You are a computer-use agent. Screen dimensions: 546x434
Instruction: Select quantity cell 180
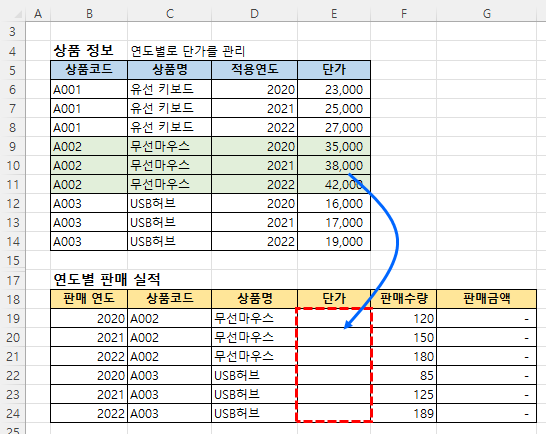[x=404, y=356]
